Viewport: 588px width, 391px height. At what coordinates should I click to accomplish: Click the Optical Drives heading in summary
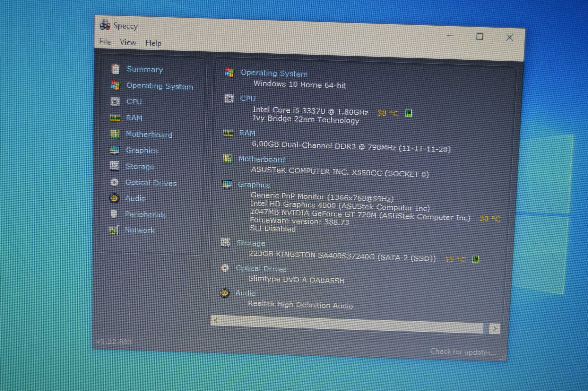tap(262, 269)
